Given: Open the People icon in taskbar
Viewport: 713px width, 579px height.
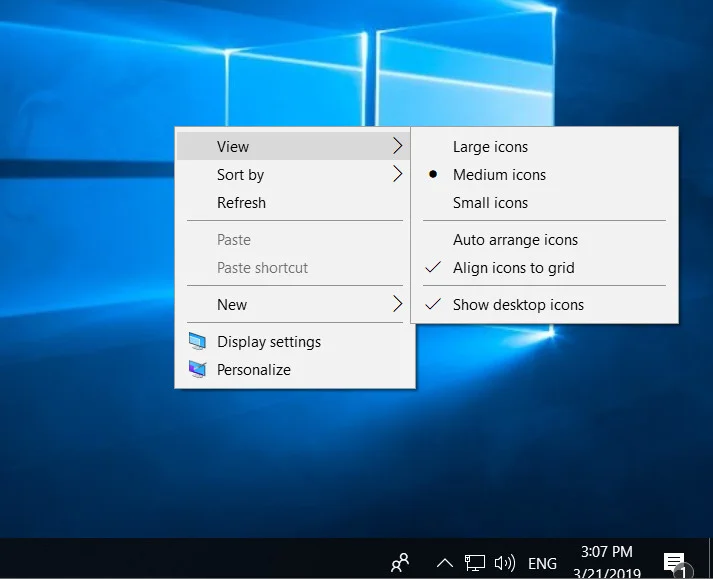Looking at the screenshot, I should (x=400, y=563).
